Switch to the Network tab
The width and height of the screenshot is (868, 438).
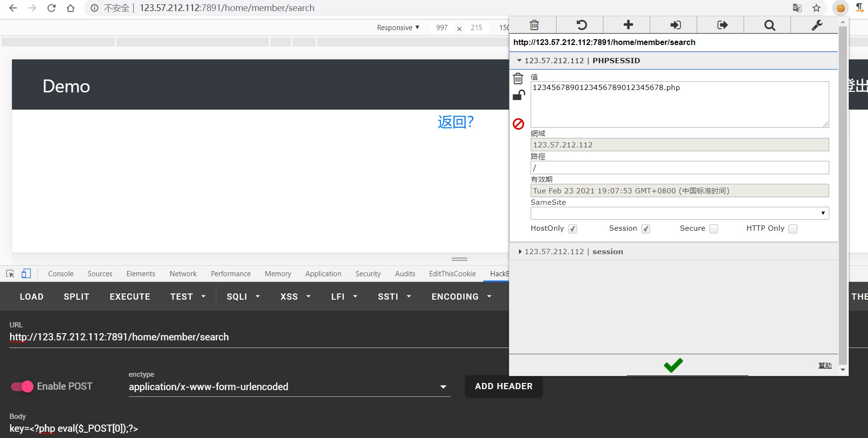(183, 274)
